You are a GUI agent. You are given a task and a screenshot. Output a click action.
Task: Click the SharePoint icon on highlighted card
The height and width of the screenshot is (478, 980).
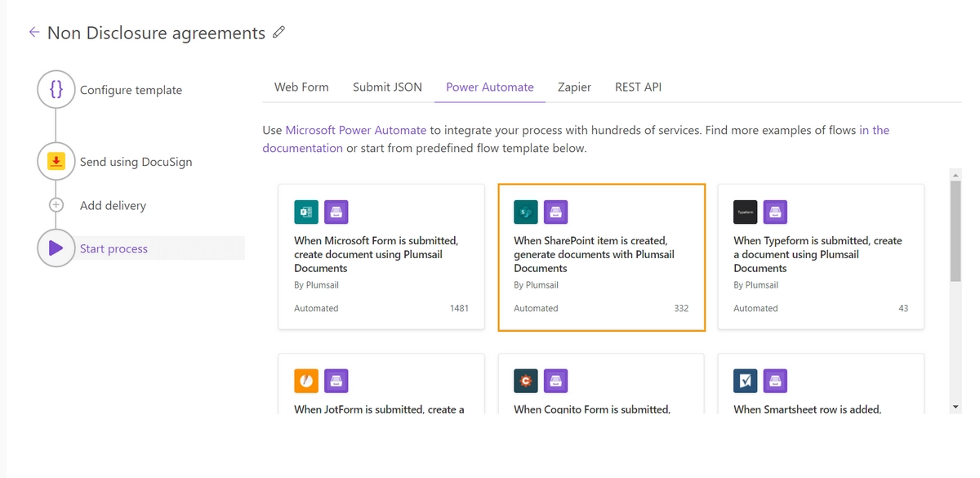pyautogui.click(x=526, y=212)
